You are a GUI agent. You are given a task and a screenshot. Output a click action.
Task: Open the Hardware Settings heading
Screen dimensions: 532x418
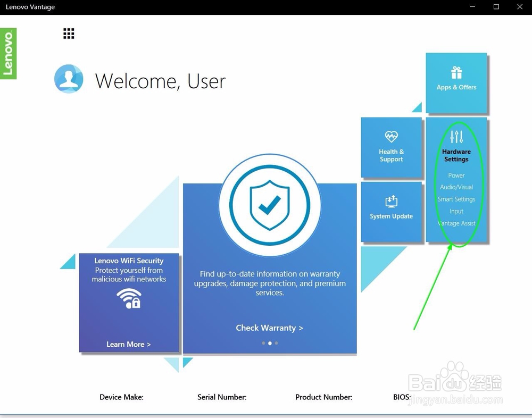coord(456,155)
